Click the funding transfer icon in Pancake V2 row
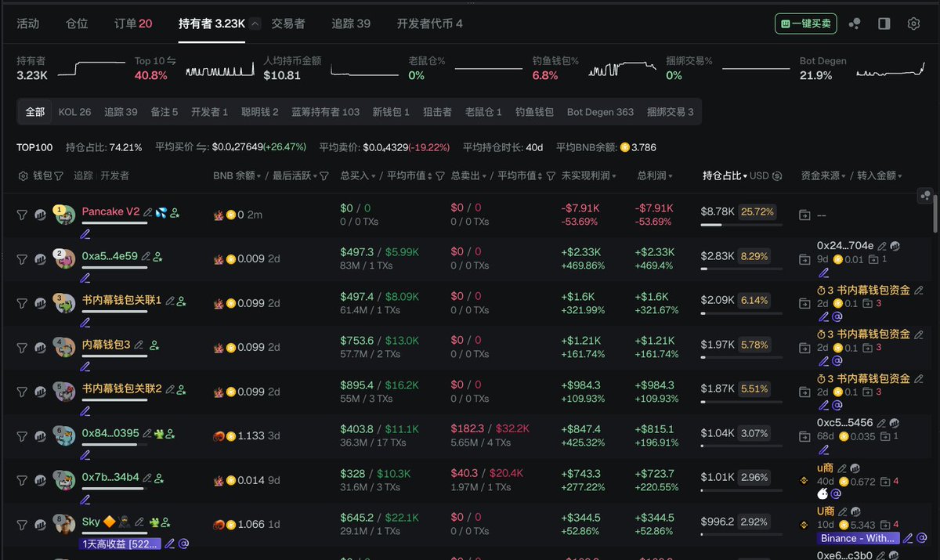This screenshot has width=940, height=560. [804, 215]
